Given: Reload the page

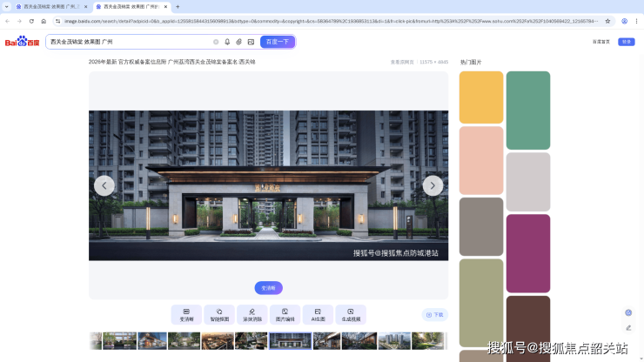Looking at the screenshot, I should pyautogui.click(x=31, y=21).
